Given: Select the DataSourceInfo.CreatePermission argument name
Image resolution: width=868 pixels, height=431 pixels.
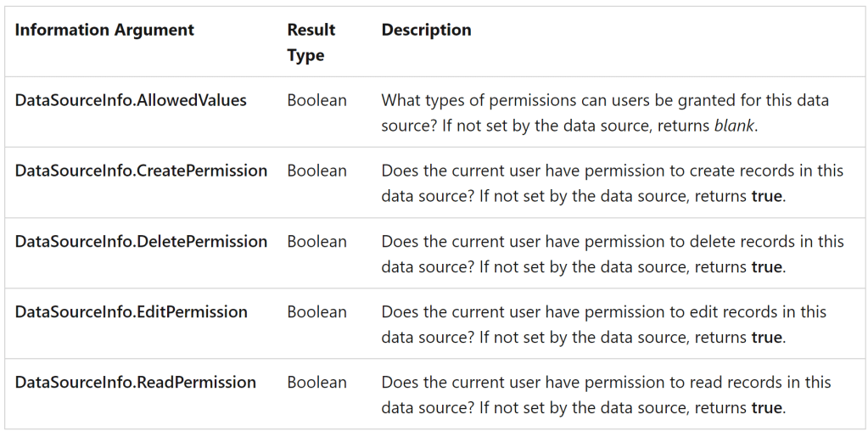Looking at the screenshot, I should [141, 171].
